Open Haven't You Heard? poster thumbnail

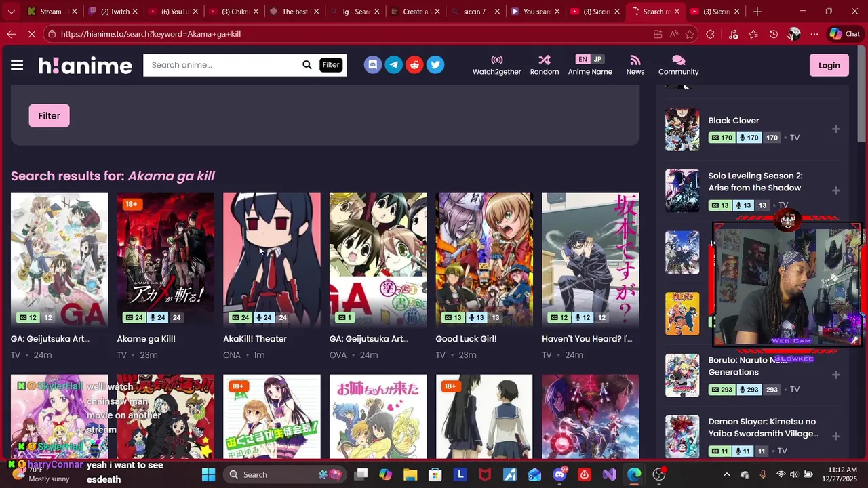(x=591, y=260)
